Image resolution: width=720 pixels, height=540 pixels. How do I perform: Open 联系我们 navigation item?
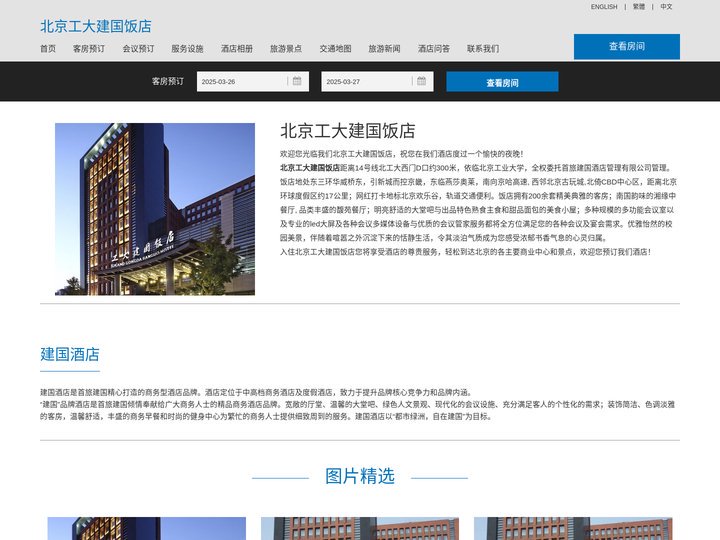(x=483, y=48)
